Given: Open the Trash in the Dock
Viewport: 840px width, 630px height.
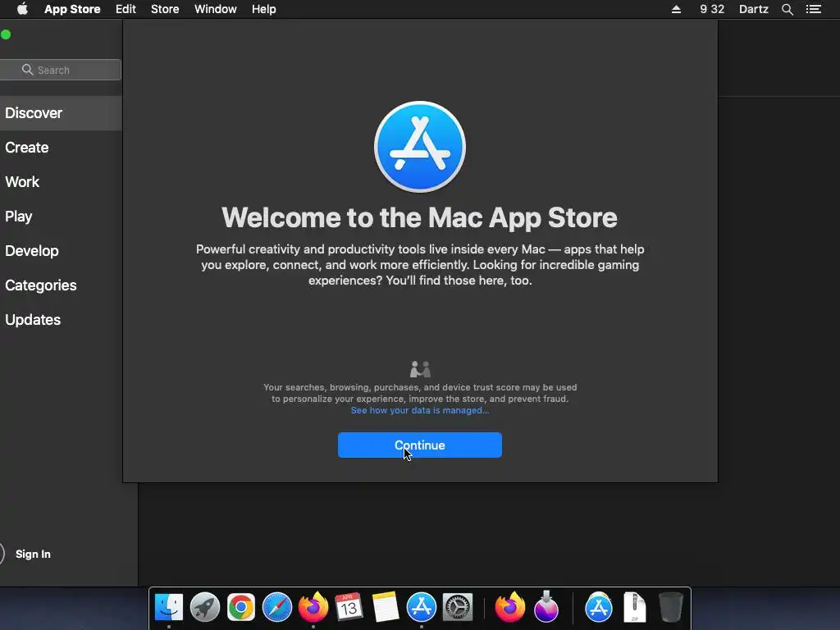Looking at the screenshot, I should (671, 607).
